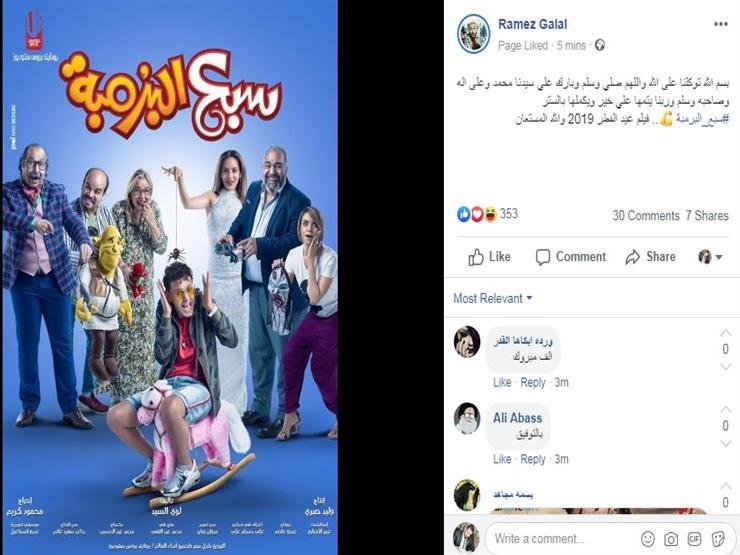Click the Share arrow button
Image resolution: width=740 pixels, height=555 pixels.
tap(650, 257)
